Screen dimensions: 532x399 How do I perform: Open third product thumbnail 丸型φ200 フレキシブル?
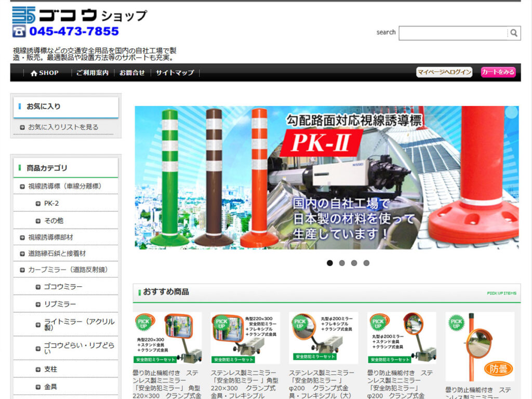tap(323, 338)
